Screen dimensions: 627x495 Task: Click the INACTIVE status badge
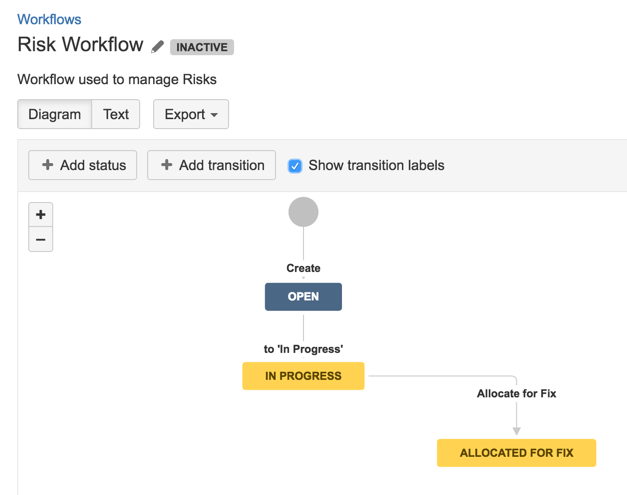pyautogui.click(x=202, y=47)
